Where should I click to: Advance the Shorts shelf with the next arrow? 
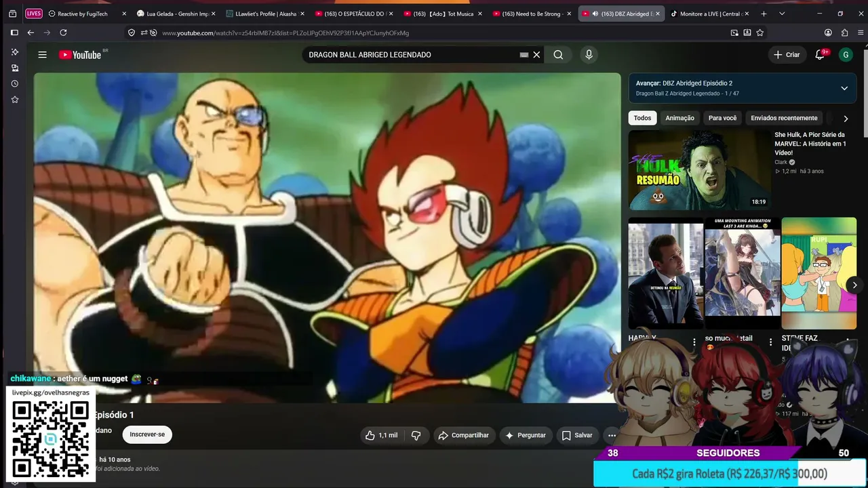[x=854, y=285]
